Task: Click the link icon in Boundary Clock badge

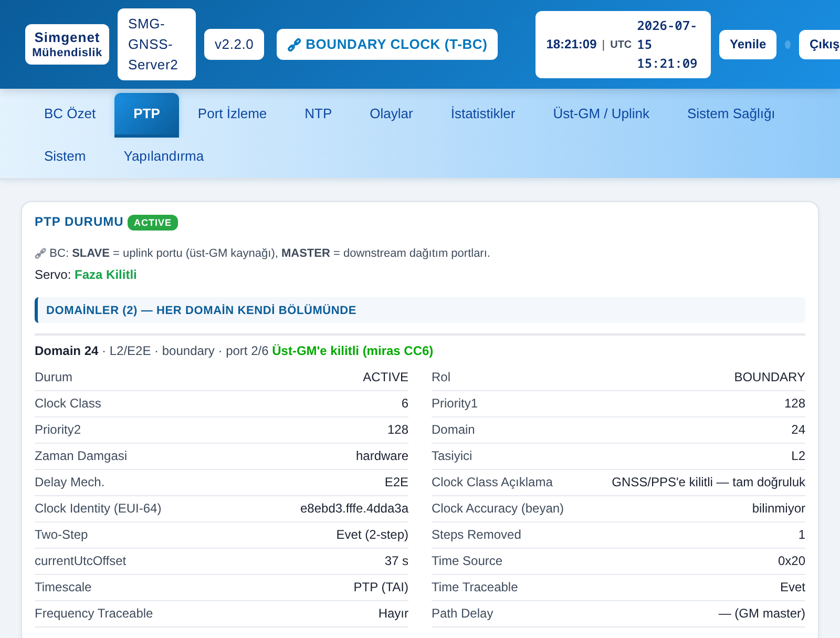Action: tap(294, 45)
